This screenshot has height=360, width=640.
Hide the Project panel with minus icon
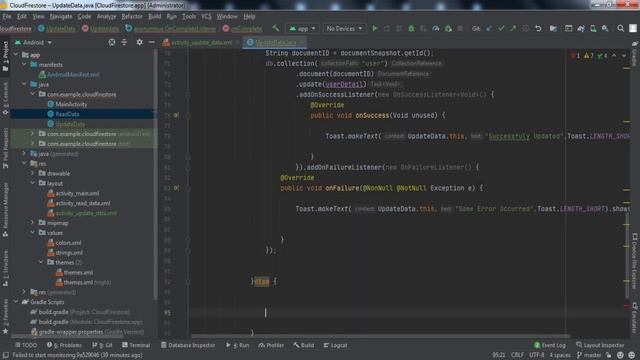click(x=151, y=42)
